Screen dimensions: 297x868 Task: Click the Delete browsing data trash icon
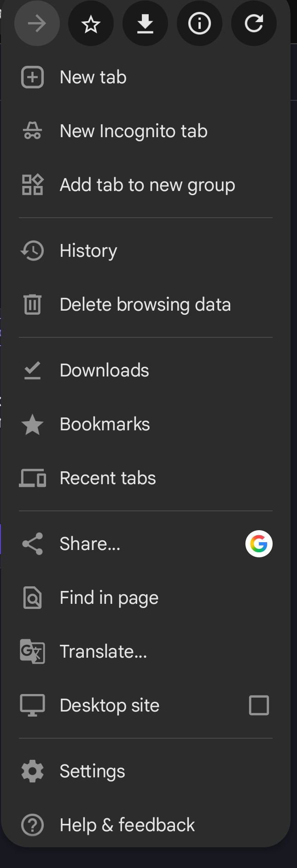32,305
